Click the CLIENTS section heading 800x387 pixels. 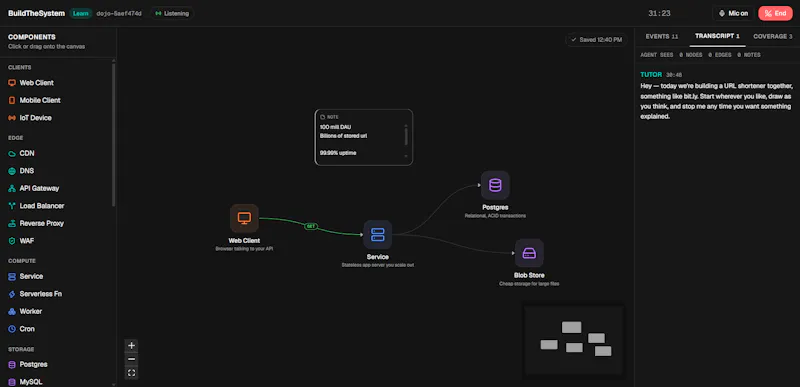[19, 67]
